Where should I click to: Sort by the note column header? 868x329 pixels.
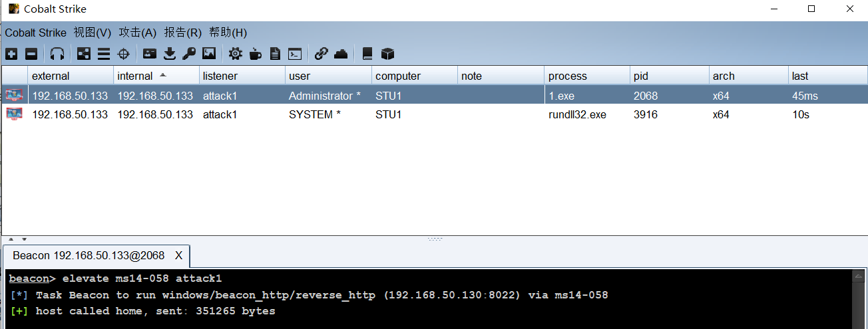(501, 76)
